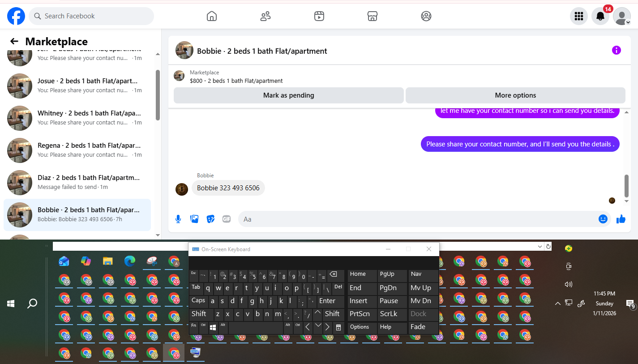Toggle the Caps key on On-Screen Keyboard
Screen dimensions: 638x364
[x=198, y=301]
